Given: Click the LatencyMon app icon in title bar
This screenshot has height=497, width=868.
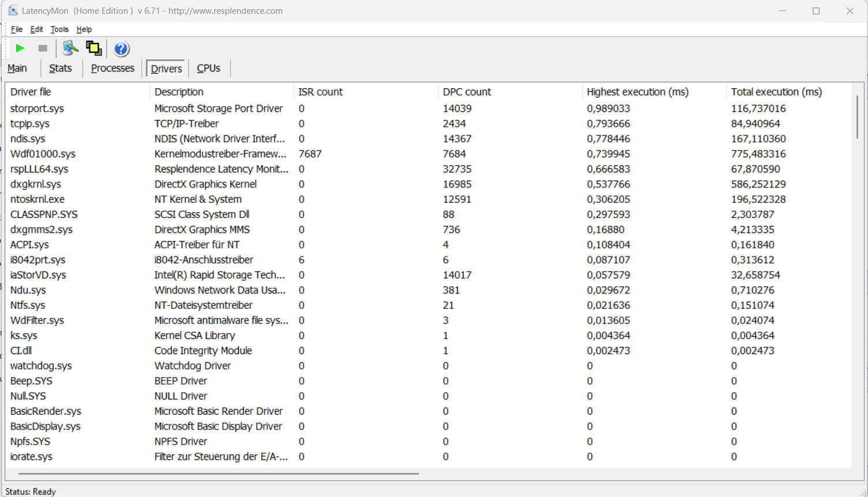Looking at the screenshot, I should click(13, 10).
